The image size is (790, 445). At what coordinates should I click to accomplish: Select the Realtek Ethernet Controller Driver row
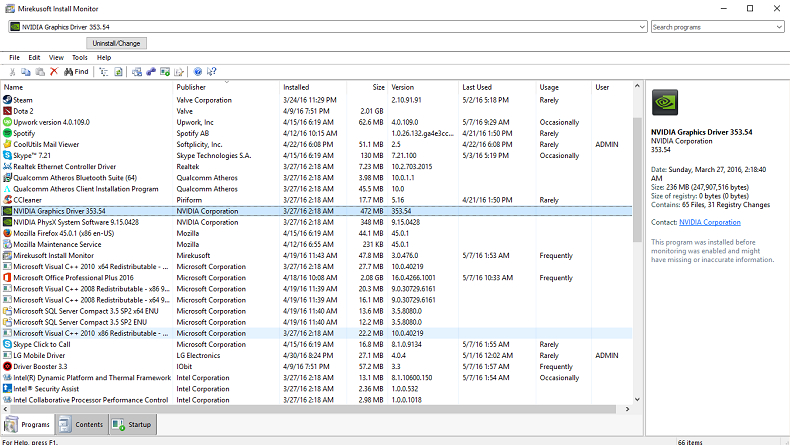pyautogui.click(x=316, y=166)
